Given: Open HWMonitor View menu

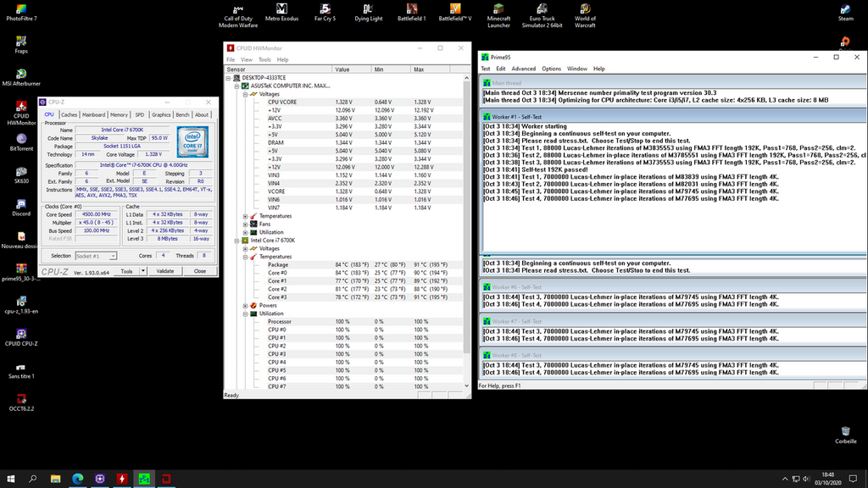Looking at the screenshot, I should pos(247,60).
